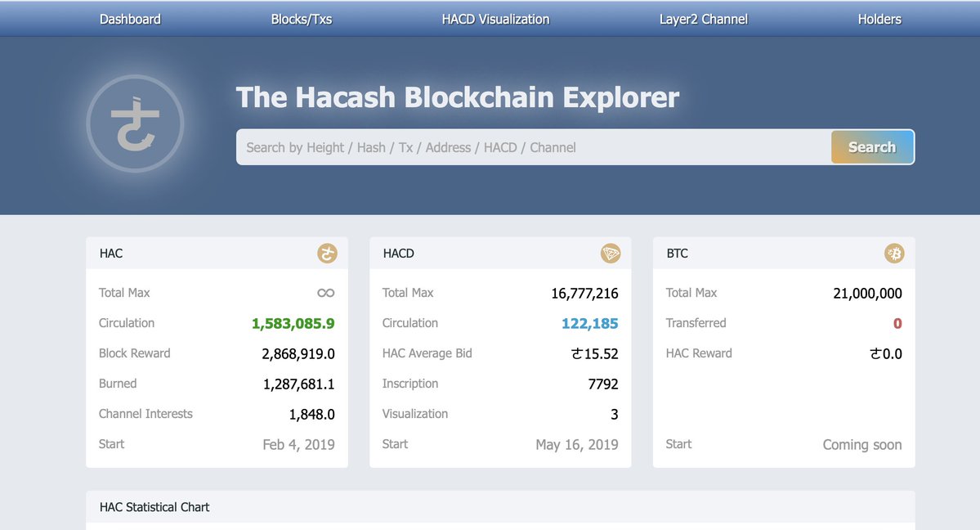Open the Dashboard menu item
This screenshot has width=980, height=530.
pos(130,20)
